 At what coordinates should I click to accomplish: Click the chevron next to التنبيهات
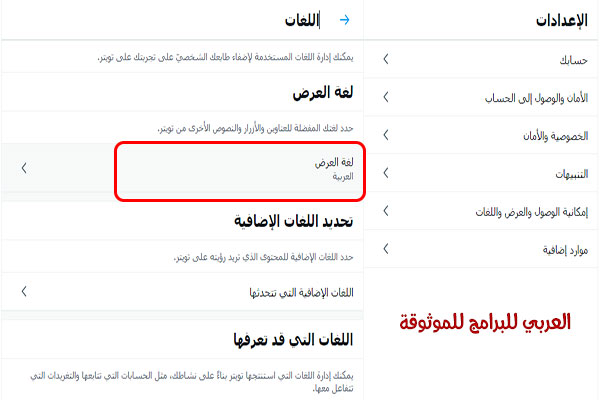(x=386, y=173)
